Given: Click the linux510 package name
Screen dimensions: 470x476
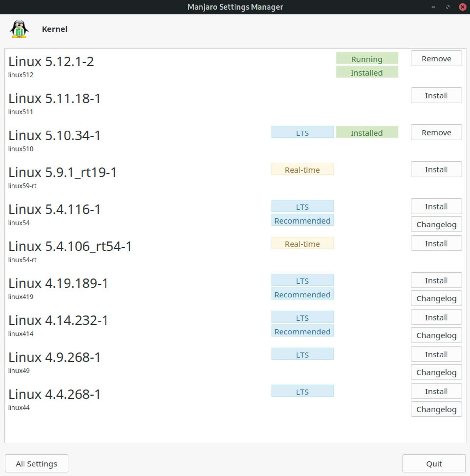Looking at the screenshot, I should click(21, 149).
